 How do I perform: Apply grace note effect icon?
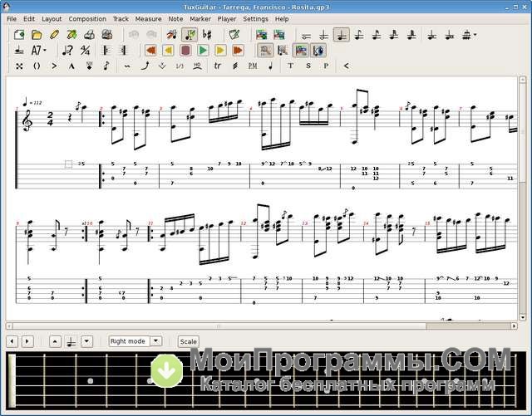pos(106,66)
